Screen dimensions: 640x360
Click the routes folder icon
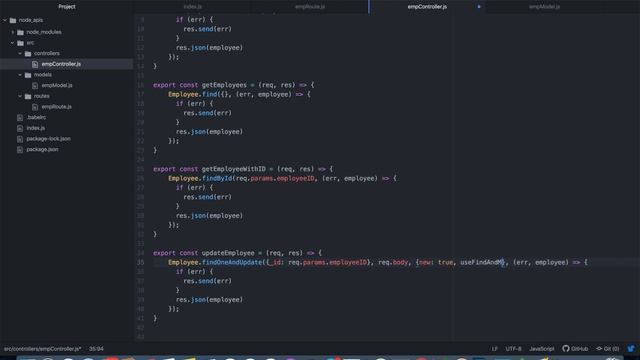(28, 96)
